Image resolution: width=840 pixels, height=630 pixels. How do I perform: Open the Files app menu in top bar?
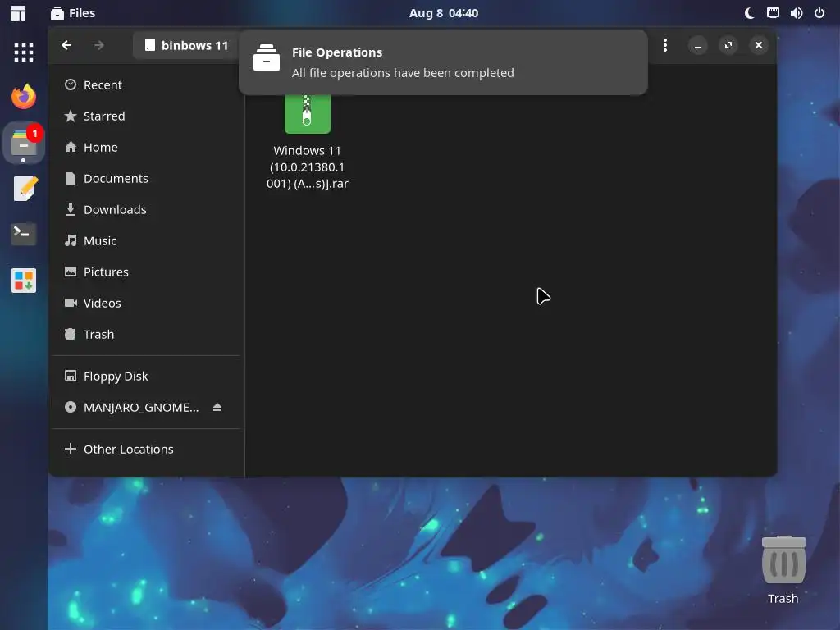(x=73, y=13)
